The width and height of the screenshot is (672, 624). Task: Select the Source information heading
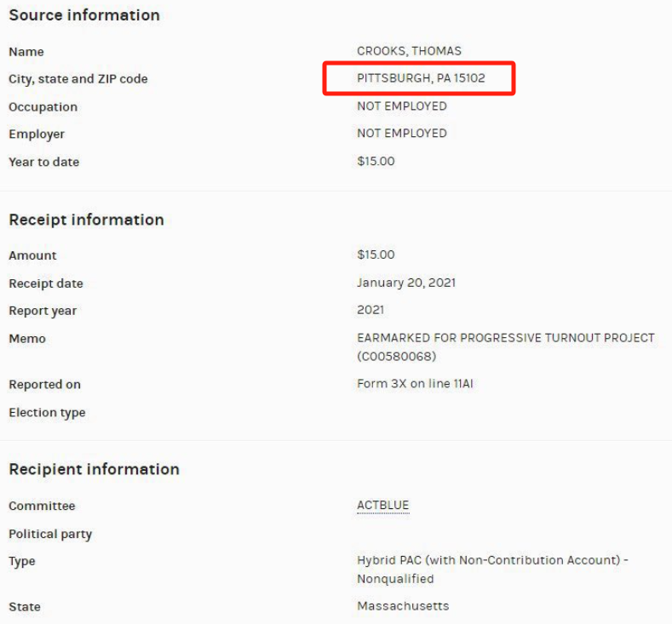[x=84, y=15]
